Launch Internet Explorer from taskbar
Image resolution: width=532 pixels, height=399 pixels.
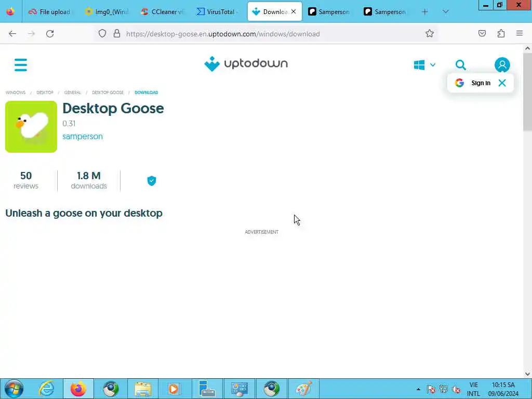(46, 389)
